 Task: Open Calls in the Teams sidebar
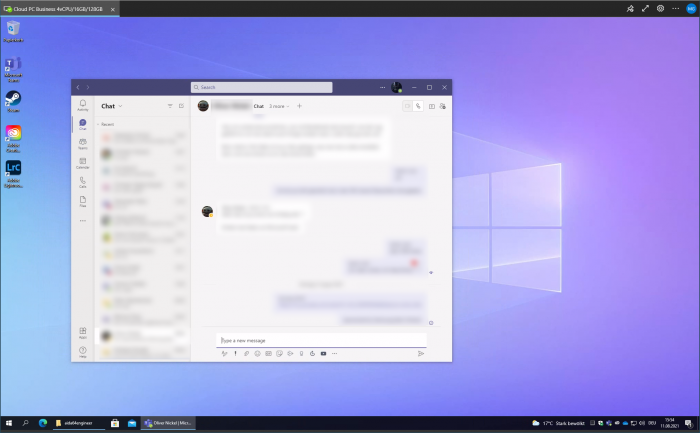tap(83, 182)
